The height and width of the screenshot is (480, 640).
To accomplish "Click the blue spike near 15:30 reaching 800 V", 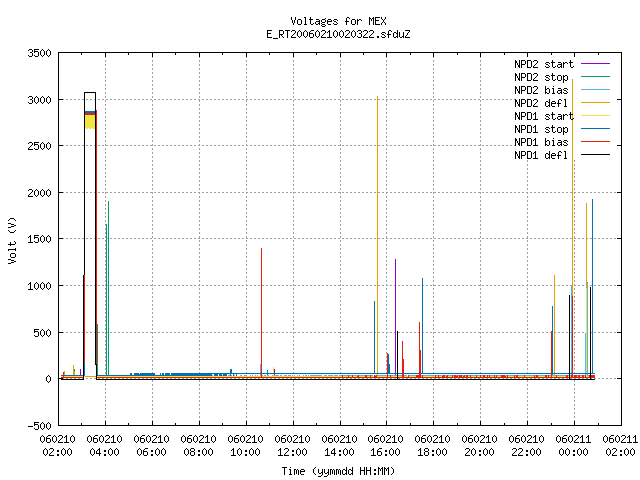I will pyautogui.click(x=374, y=337).
